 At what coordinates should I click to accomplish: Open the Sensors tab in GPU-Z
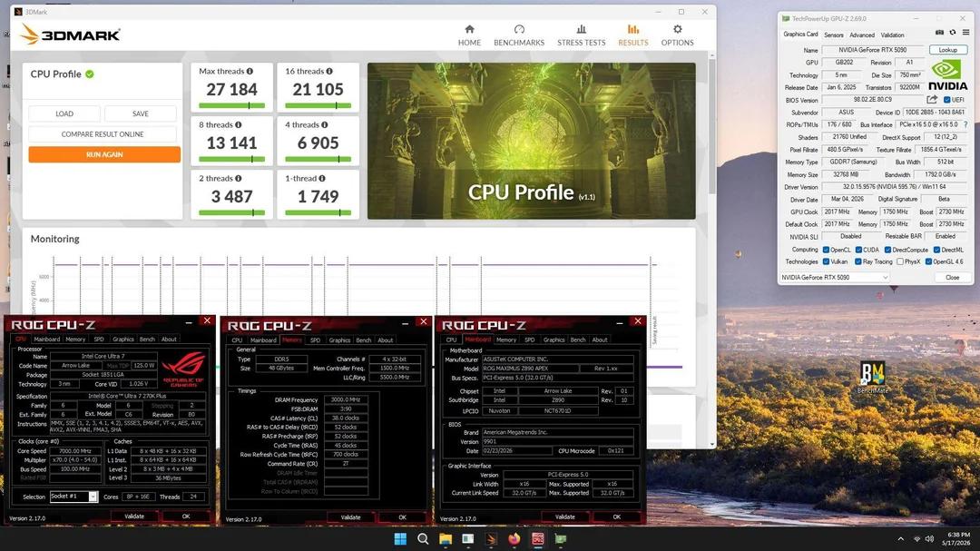point(834,35)
